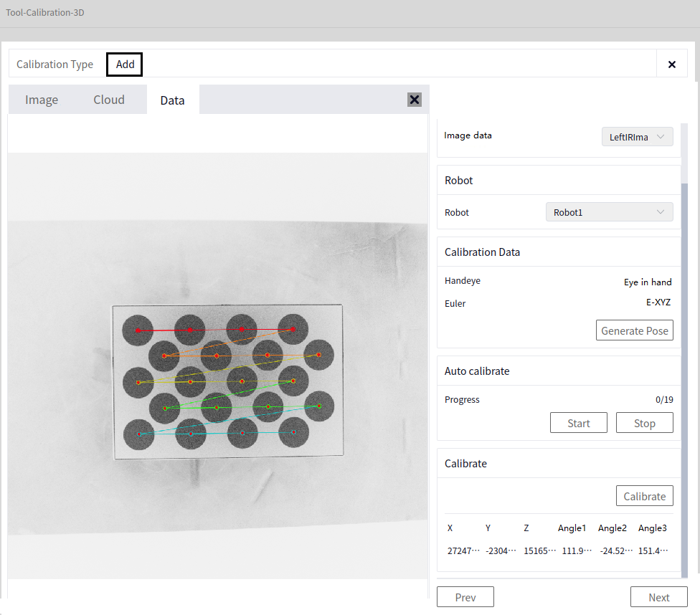Image resolution: width=700 pixels, height=615 pixels.
Task: Click the Z result value in the table
Action: tap(540, 550)
